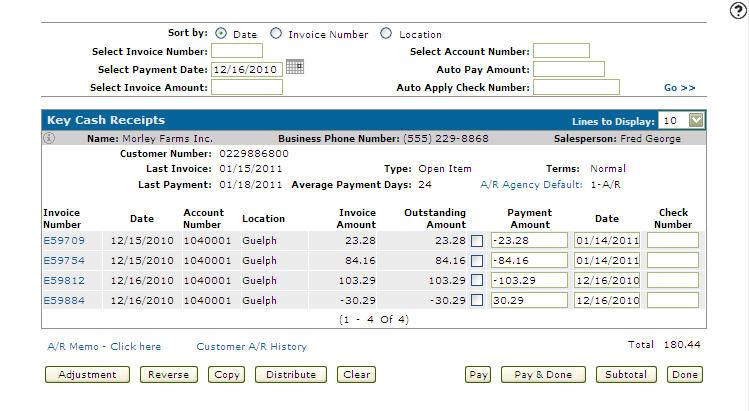Click the Pay & Done button
The image size is (749, 411).
click(x=542, y=375)
